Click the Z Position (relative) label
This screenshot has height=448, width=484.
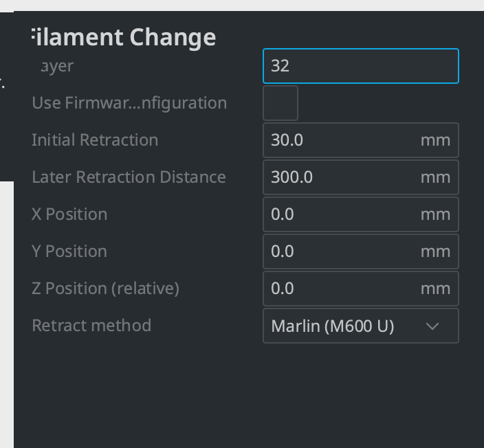(x=106, y=289)
